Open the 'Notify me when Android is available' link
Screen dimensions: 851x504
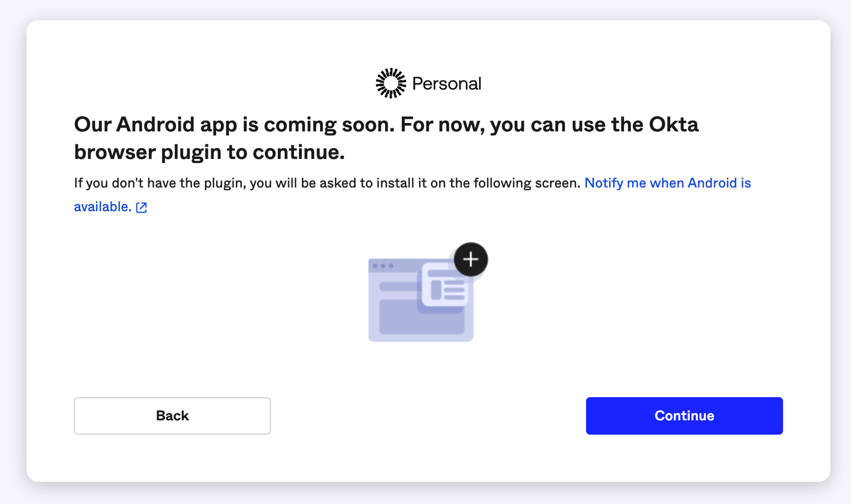pyautogui.click(x=668, y=183)
